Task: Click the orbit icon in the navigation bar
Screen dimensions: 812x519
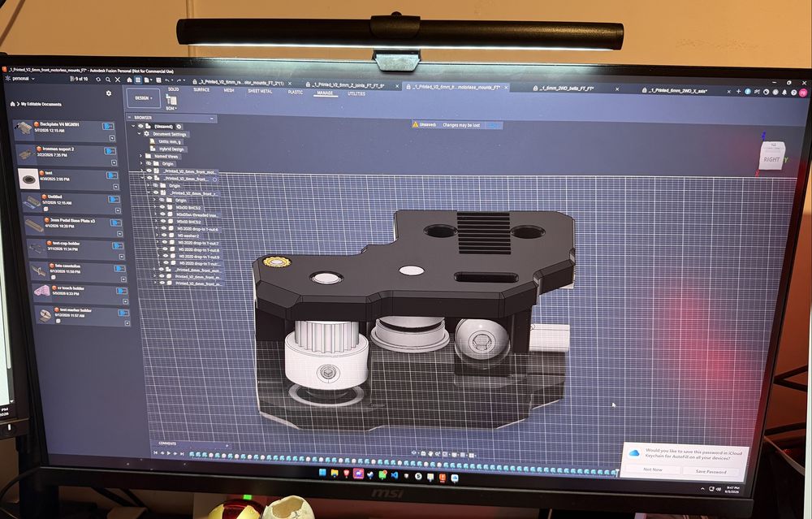Action: click(414, 452)
